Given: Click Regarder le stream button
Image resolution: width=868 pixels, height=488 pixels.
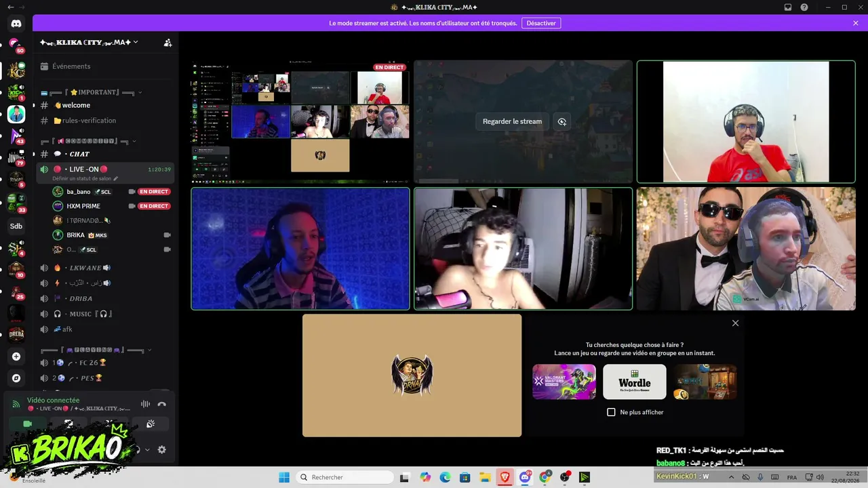Looking at the screenshot, I should (x=512, y=122).
